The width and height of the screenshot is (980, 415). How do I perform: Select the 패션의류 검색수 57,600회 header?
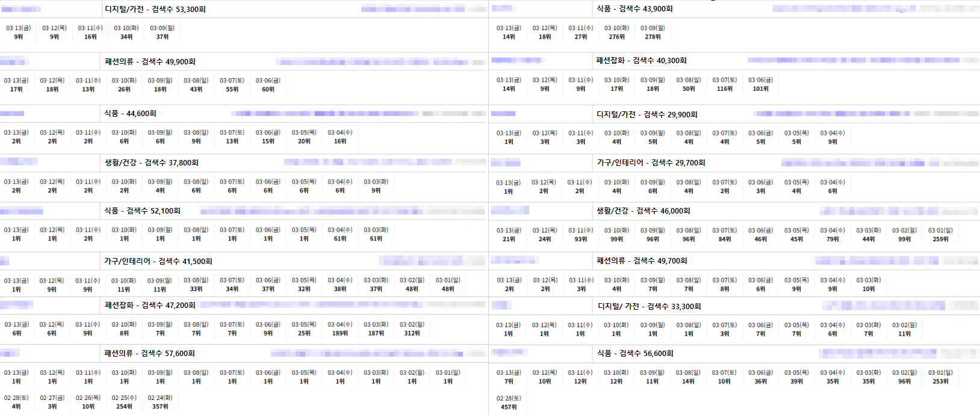[x=149, y=354]
